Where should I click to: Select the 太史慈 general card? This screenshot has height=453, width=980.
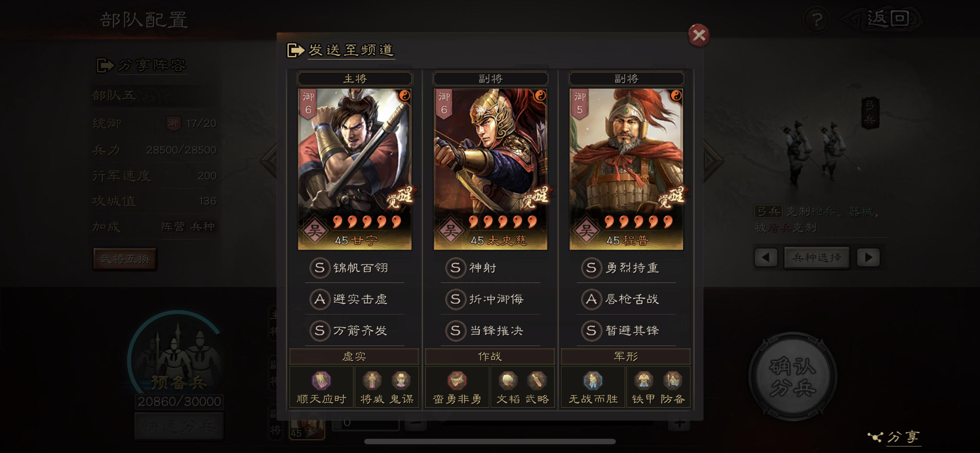coord(490,169)
